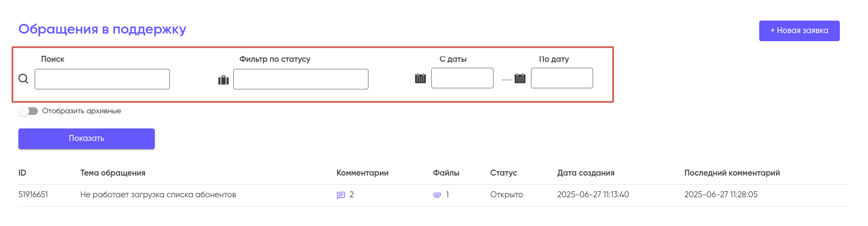Click the briefcase status filter icon
The width and height of the screenshot is (868, 226).
(223, 80)
